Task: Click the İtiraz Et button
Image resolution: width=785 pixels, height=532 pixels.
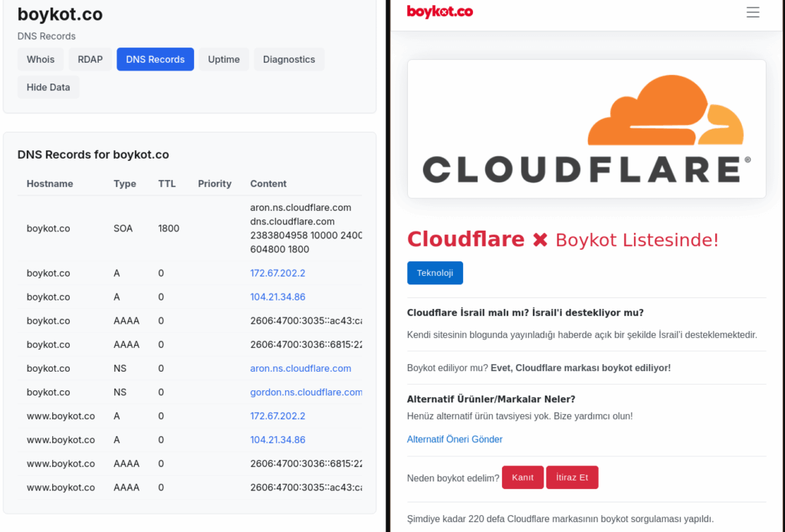Action: point(572,478)
